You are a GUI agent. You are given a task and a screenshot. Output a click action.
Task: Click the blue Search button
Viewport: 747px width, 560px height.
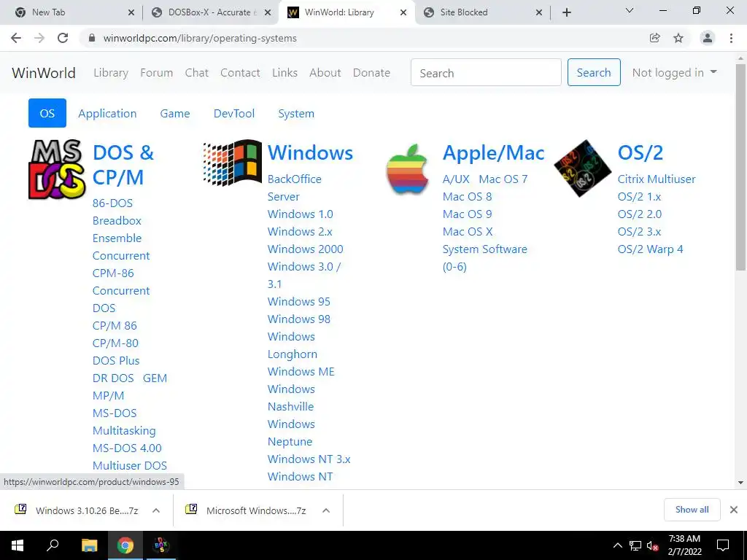[594, 72]
